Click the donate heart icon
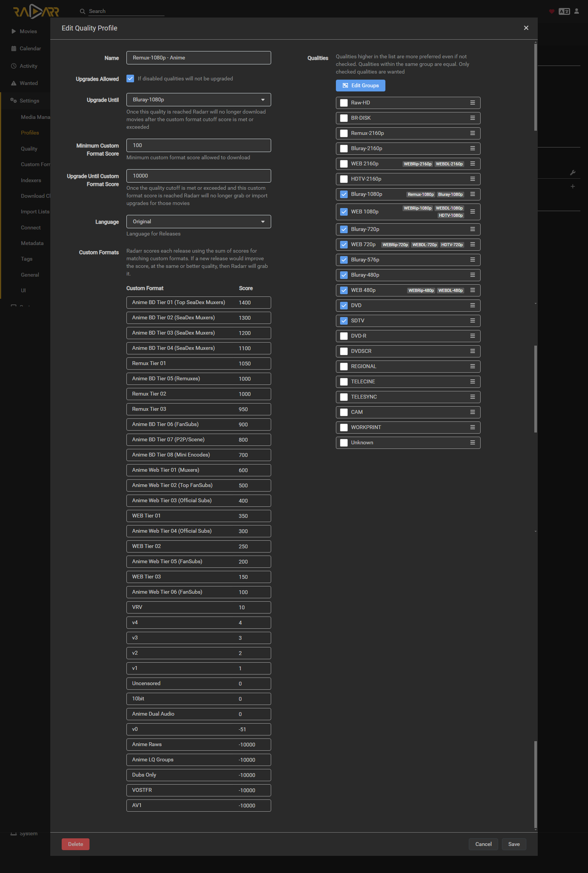 click(x=551, y=11)
